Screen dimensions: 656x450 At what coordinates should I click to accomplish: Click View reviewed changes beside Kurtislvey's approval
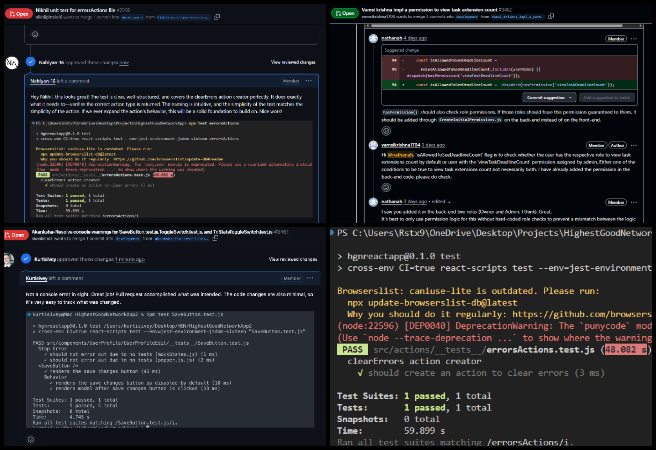(292, 259)
